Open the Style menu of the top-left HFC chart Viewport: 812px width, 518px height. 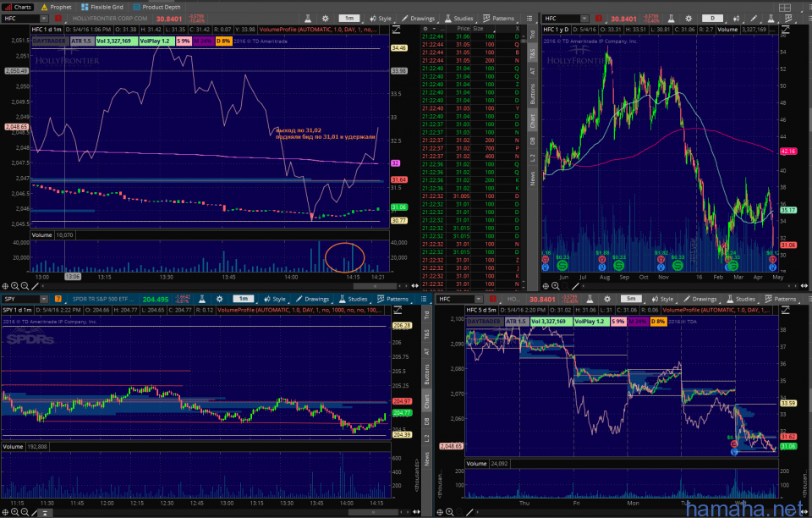381,18
